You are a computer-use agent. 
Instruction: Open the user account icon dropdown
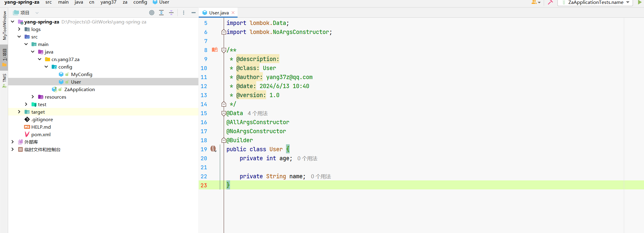536,2
